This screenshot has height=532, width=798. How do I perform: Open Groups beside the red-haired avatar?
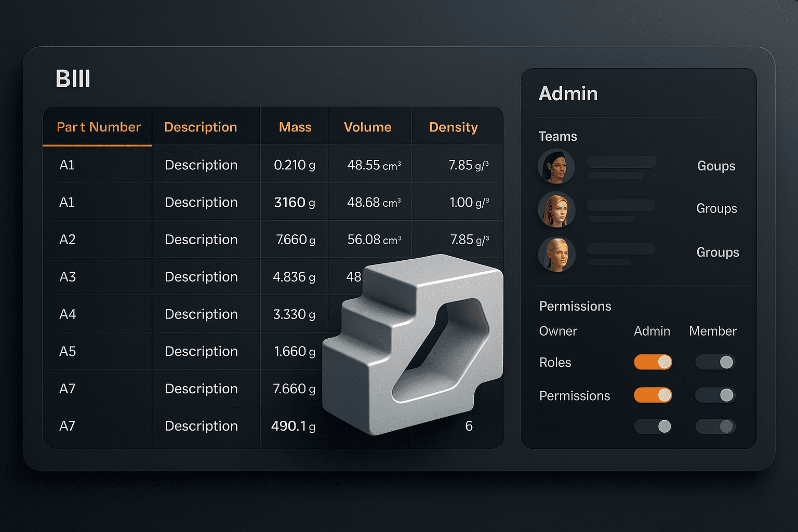(717, 209)
